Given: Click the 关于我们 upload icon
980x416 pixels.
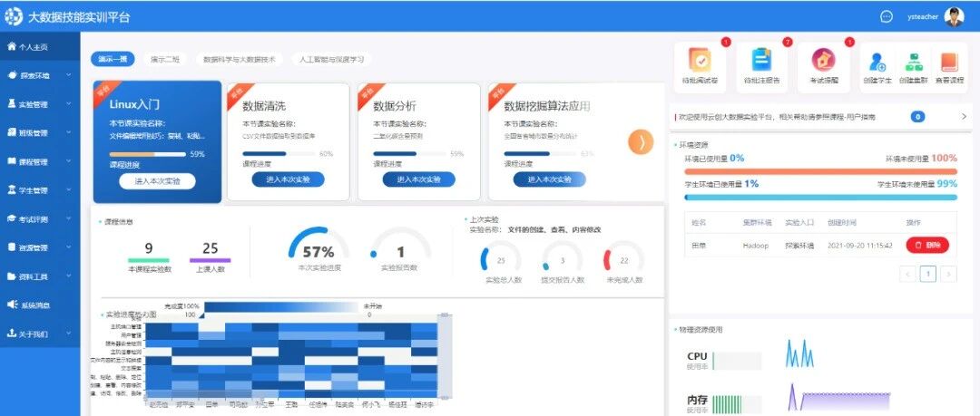Looking at the screenshot, I should (11, 334).
